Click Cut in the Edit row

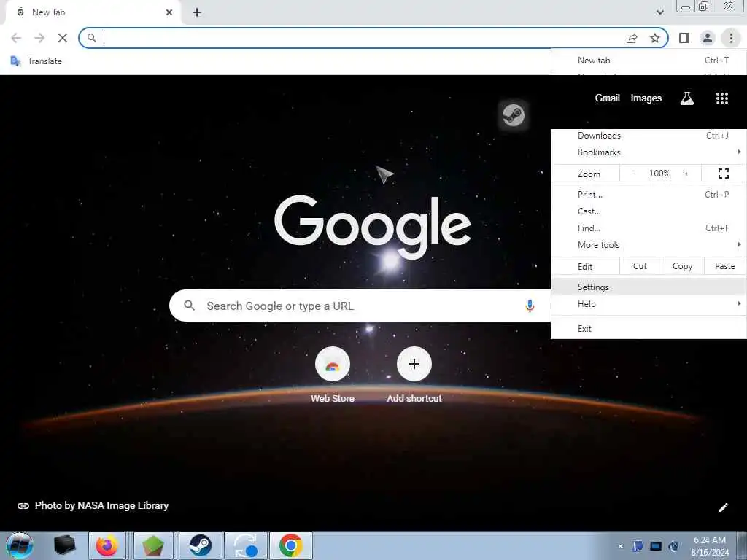[x=640, y=266]
